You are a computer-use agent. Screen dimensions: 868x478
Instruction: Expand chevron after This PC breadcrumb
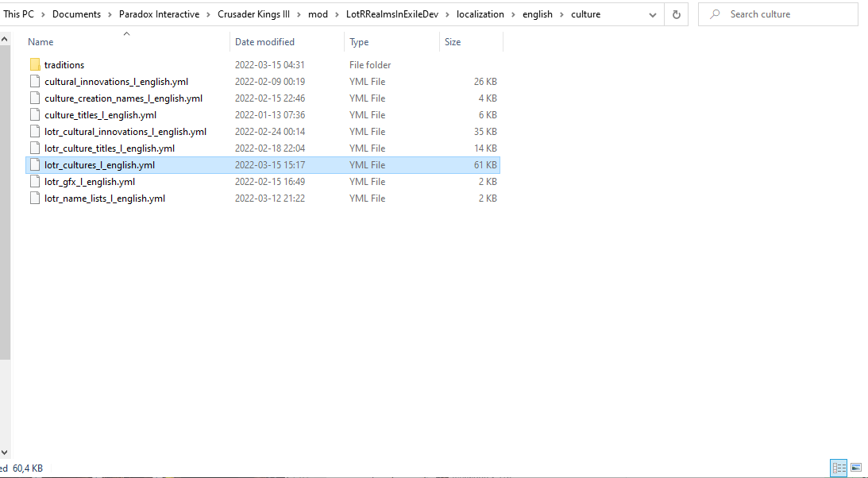43,14
